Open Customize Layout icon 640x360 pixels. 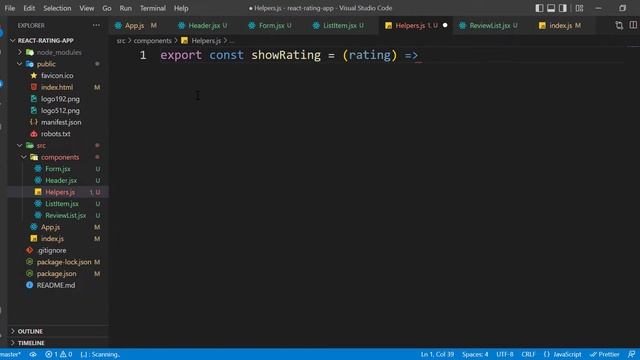pos(579,8)
